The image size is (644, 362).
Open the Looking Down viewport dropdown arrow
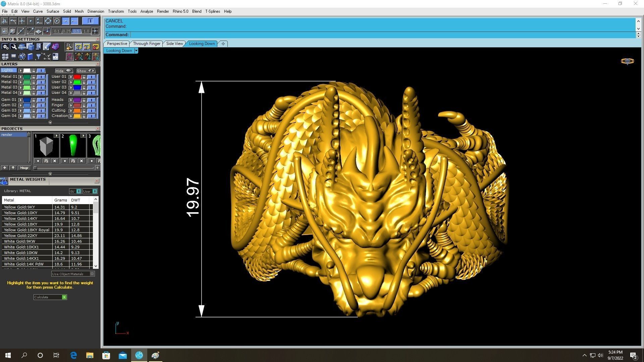click(x=136, y=51)
